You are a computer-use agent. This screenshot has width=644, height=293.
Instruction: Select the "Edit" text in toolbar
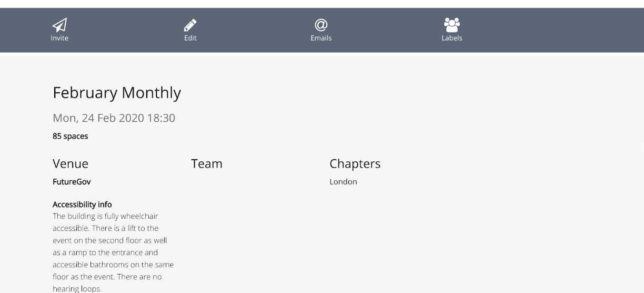pyautogui.click(x=190, y=38)
